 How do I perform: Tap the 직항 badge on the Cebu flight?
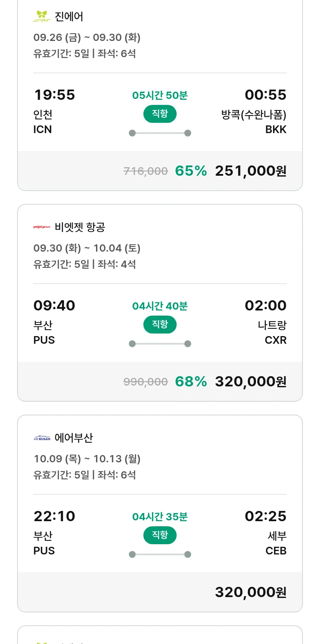160,535
